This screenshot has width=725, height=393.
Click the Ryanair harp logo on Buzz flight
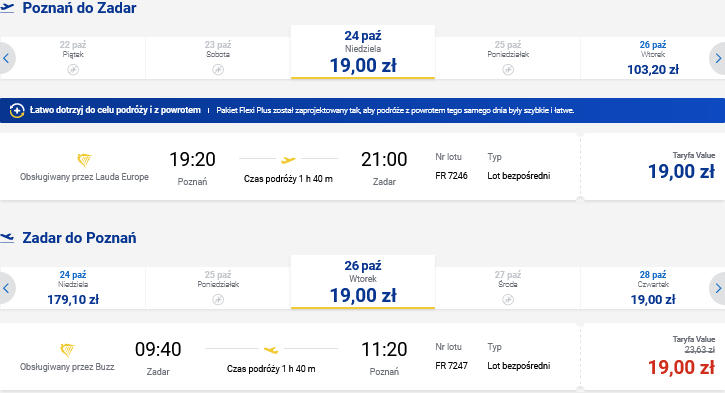pos(67,350)
